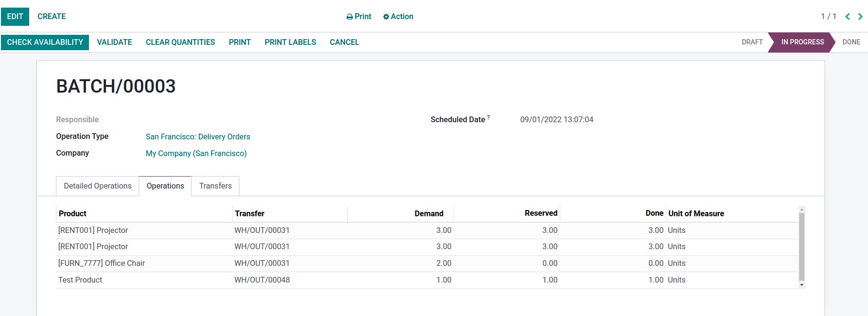Click the Responsible field label
The image size is (868, 316).
pos(77,120)
